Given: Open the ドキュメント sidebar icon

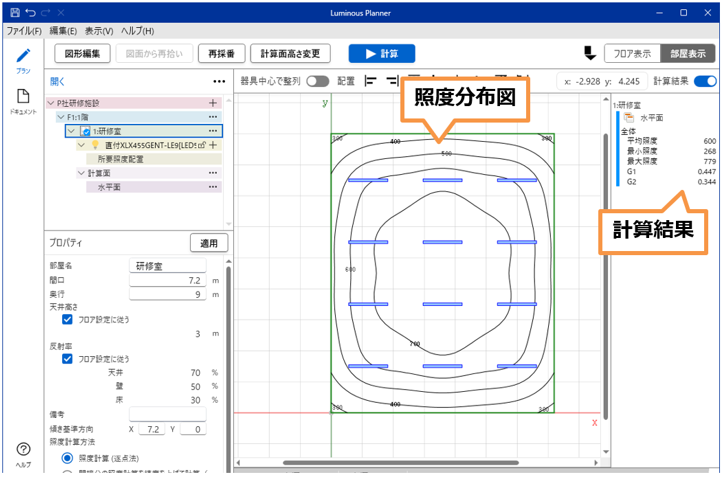Looking at the screenshot, I should click(x=22, y=98).
